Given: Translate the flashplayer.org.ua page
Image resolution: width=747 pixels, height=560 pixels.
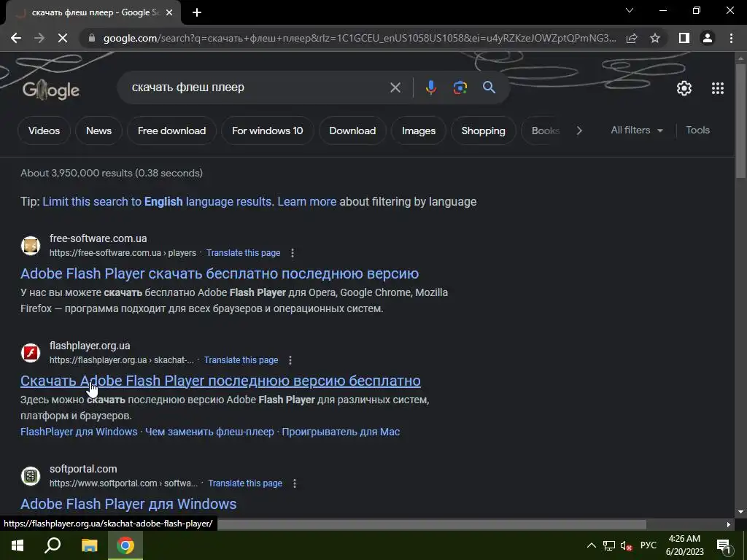Looking at the screenshot, I should click(x=241, y=360).
